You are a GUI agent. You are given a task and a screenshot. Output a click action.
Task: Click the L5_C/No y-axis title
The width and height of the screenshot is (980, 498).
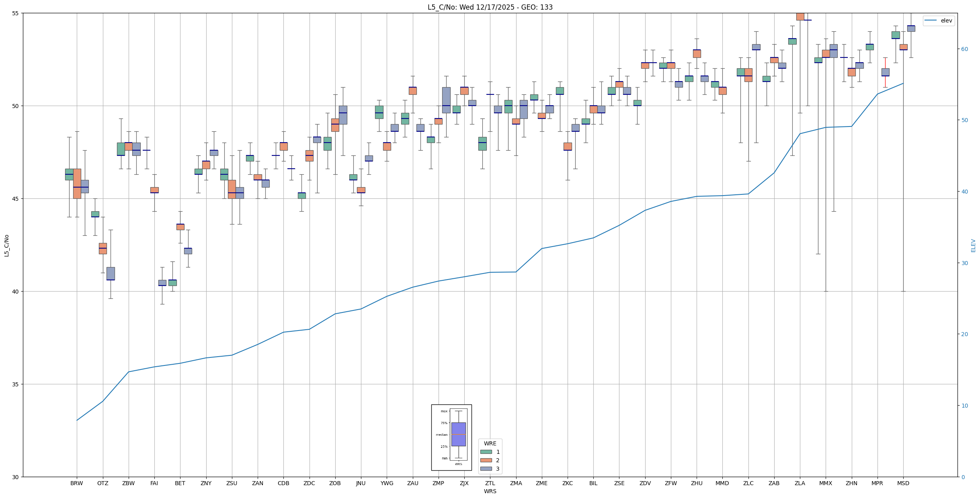point(6,245)
